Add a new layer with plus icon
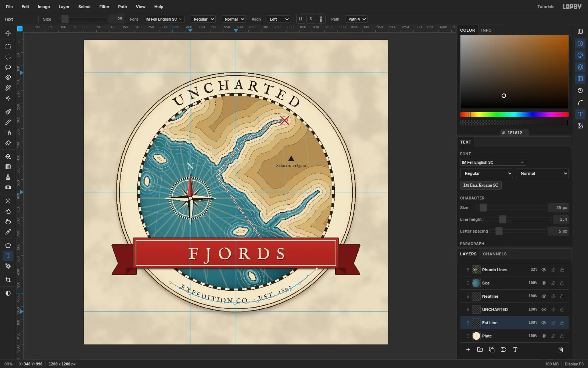The height and width of the screenshot is (368, 588). [x=468, y=350]
